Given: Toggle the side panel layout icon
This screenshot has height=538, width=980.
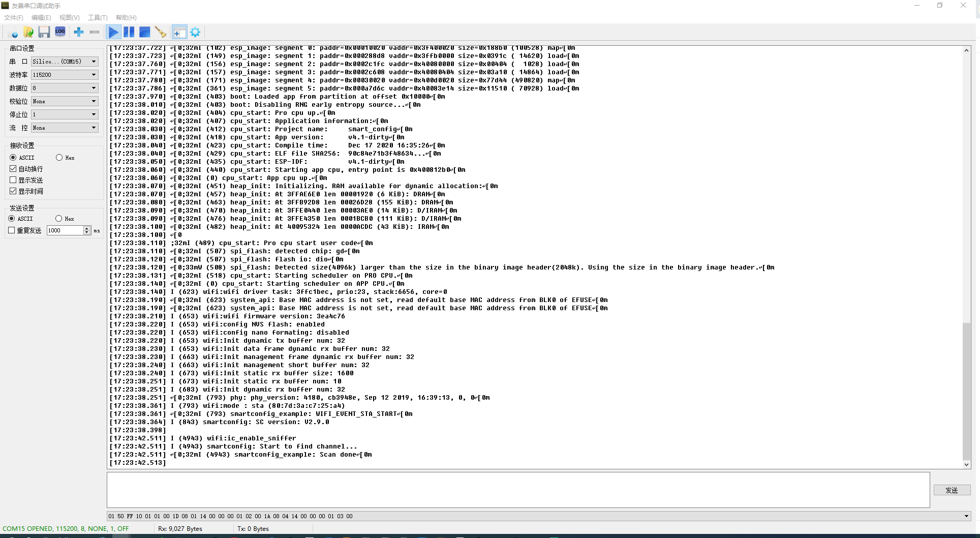Looking at the screenshot, I should (x=179, y=33).
